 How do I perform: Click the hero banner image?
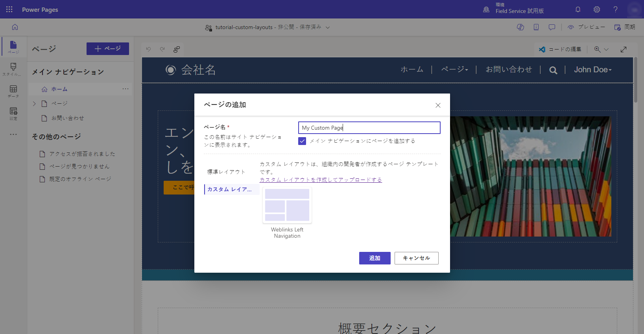[x=531, y=176]
